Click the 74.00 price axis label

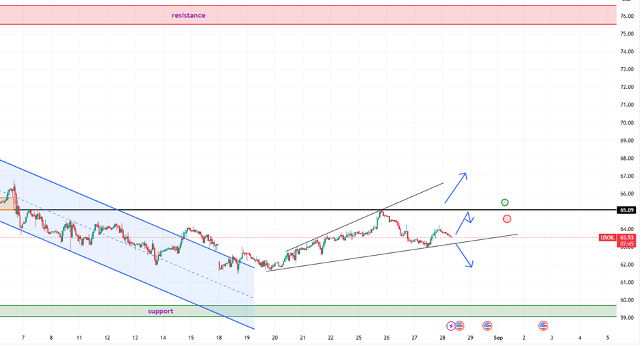click(627, 52)
